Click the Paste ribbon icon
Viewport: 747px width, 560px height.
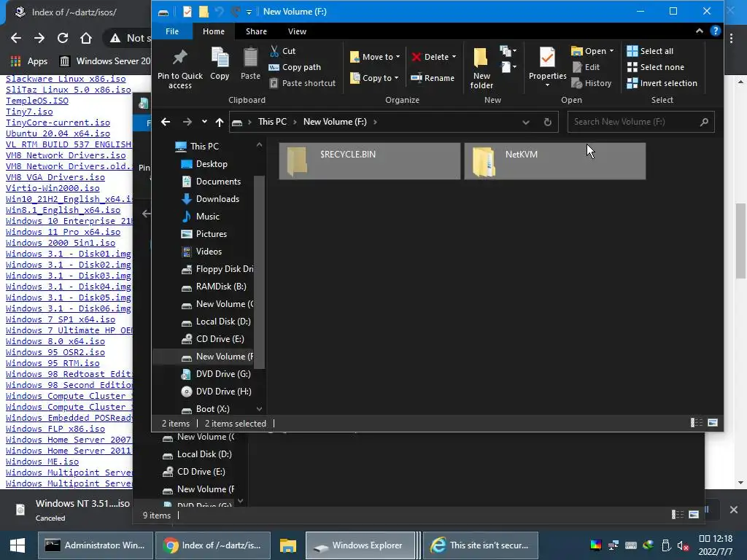pyautogui.click(x=250, y=64)
